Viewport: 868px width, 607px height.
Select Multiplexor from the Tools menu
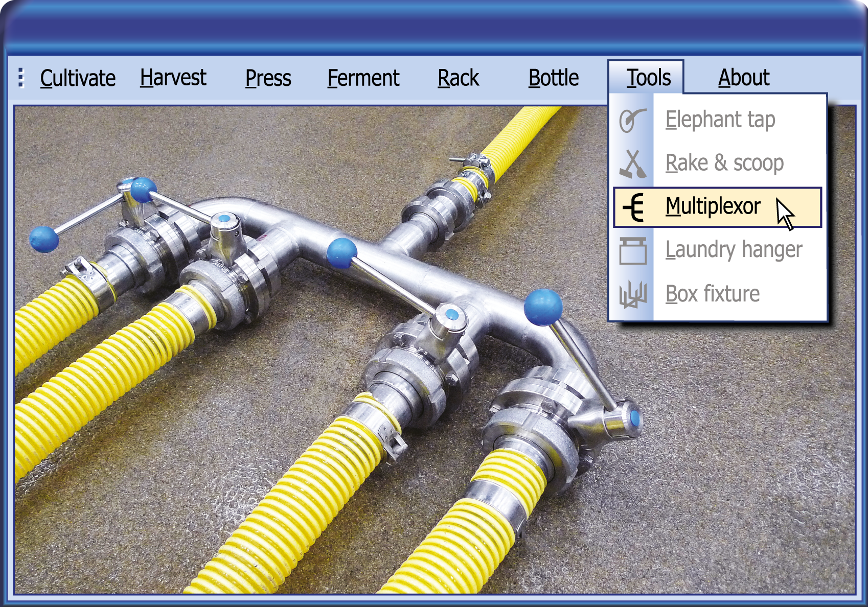coord(717,207)
